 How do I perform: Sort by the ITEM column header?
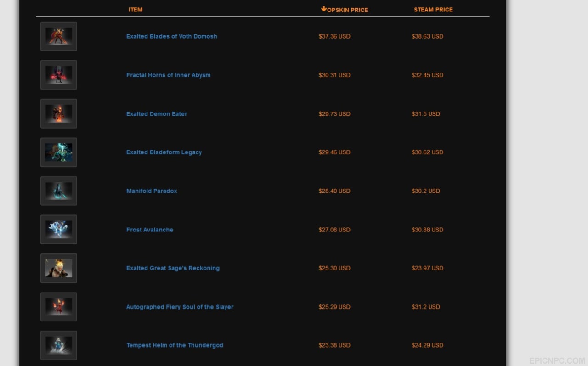click(136, 10)
